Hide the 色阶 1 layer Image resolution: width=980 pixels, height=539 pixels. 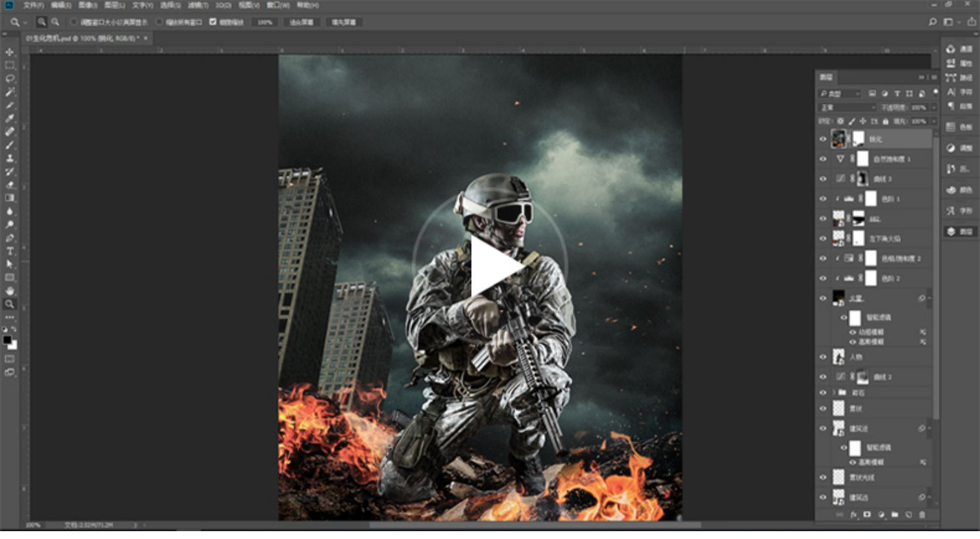pos(823,199)
